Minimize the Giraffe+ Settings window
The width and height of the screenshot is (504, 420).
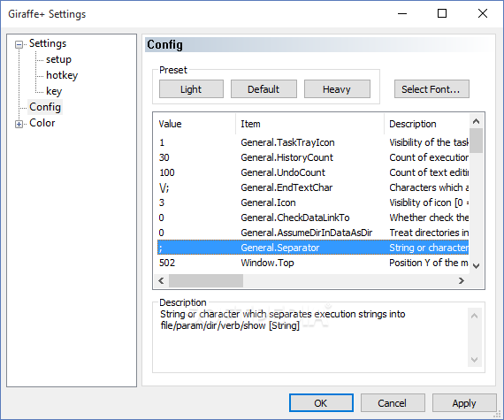coord(402,14)
